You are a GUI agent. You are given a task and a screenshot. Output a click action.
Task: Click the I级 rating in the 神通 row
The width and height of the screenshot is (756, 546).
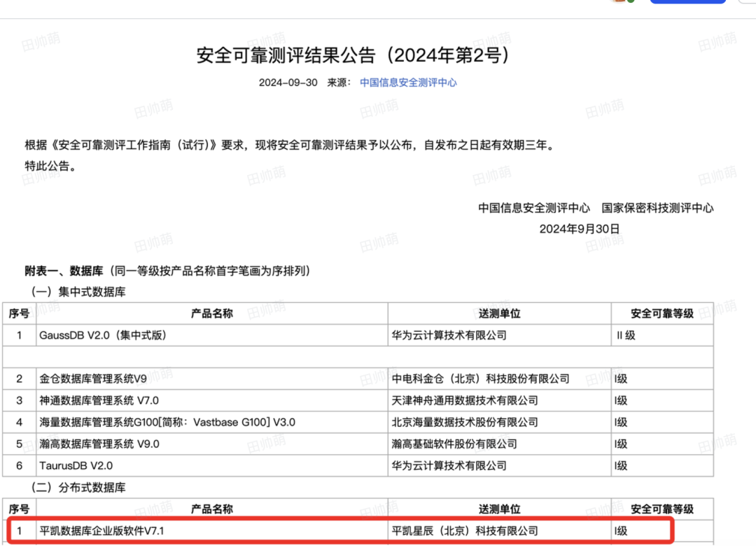click(x=621, y=401)
